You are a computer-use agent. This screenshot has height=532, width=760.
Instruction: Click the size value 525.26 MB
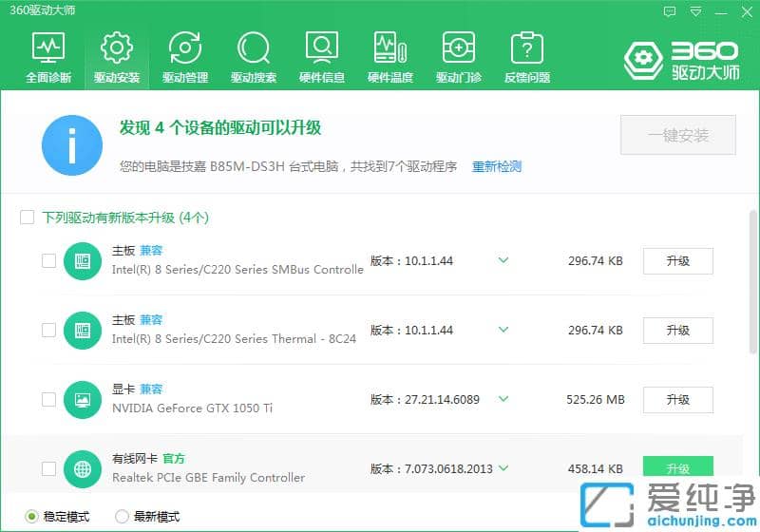tap(596, 400)
